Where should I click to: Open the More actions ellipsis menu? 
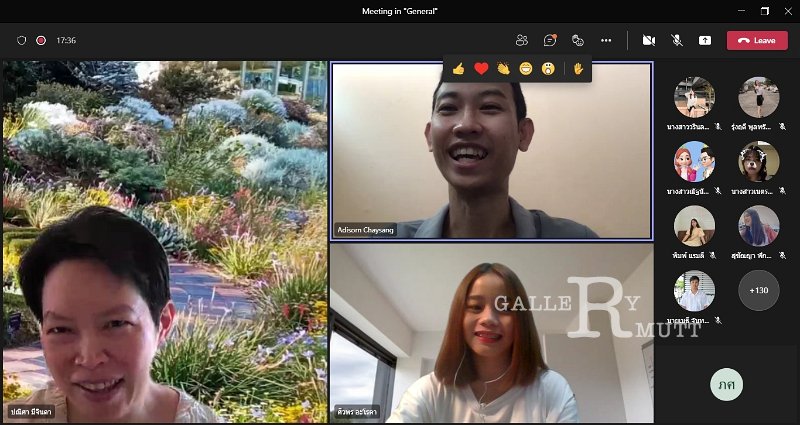(x=606, y=40)
